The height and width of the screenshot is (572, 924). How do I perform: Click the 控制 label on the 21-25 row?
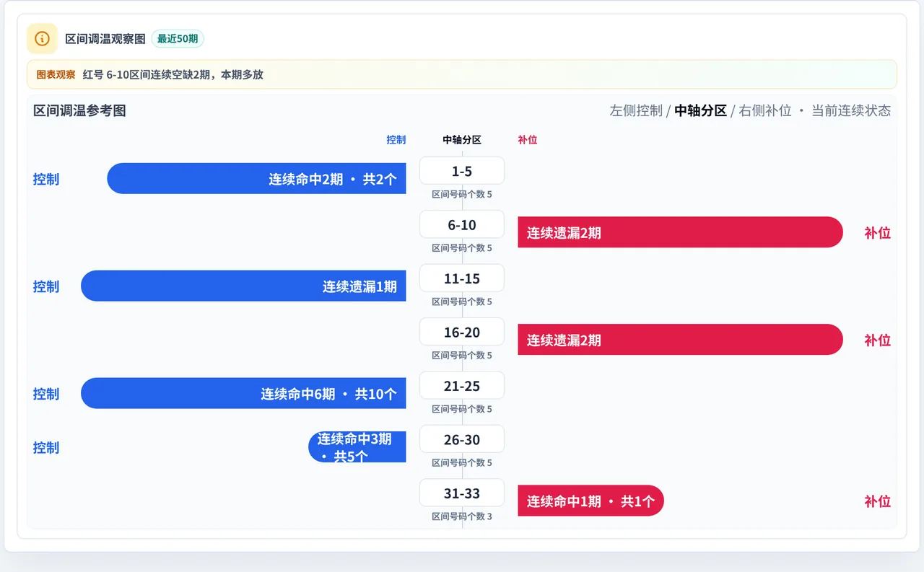point(46,394)
